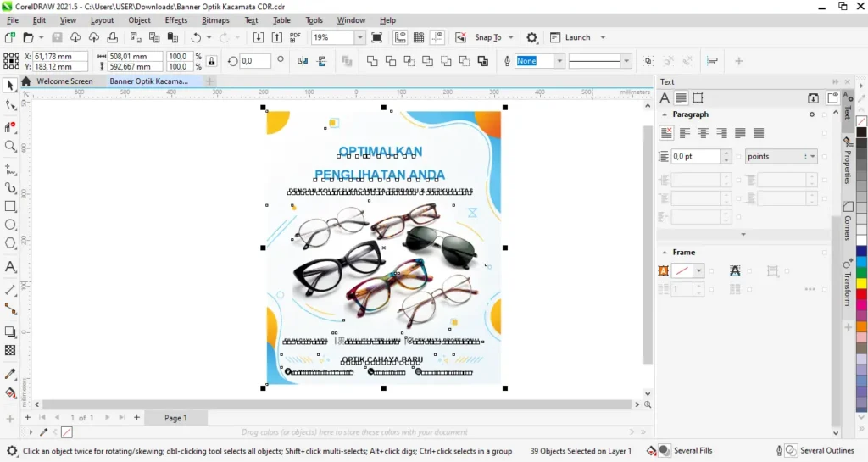Open the Object menu
This screenshot has width=868, height=462.
[x=140, y=20]
